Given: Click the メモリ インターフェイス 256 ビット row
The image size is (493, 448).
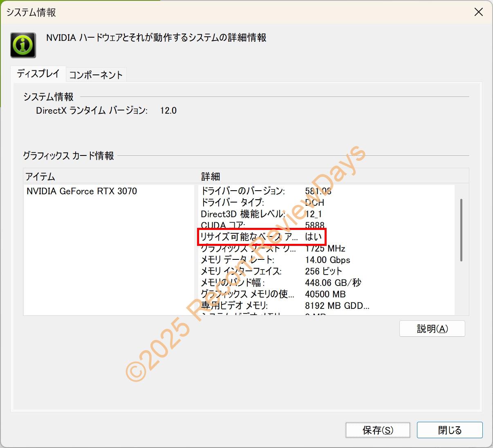Looking at the screenshot, I should (266, 271).
